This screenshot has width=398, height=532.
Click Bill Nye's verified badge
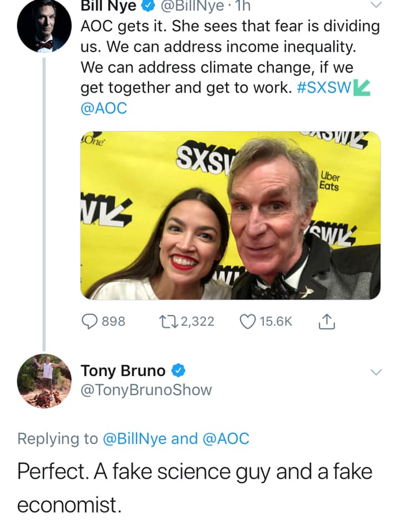pos(148,6)
